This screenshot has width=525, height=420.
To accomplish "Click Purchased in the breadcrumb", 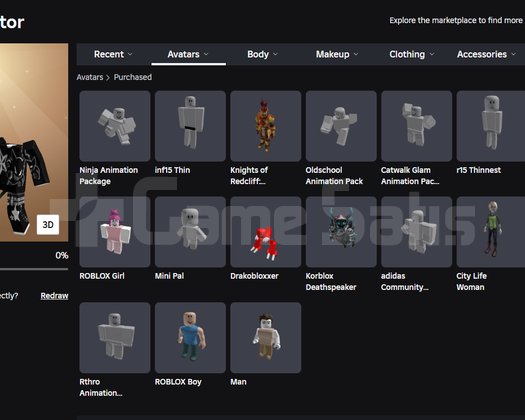I will pos(133,77).
